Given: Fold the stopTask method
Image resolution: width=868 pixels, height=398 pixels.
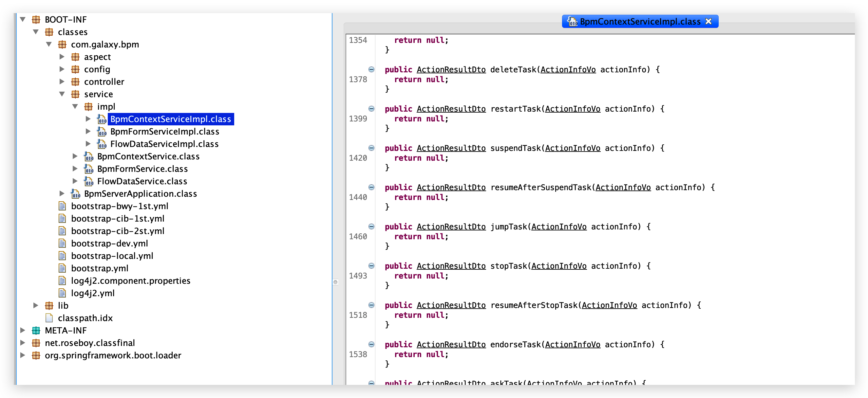Looking at the screenshot, I should 371,266.
